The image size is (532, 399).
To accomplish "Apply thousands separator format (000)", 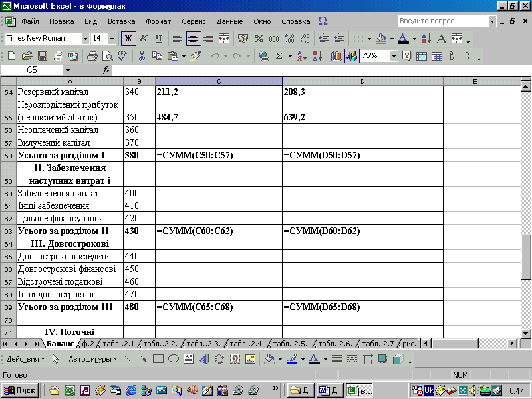I will [274, 39].
